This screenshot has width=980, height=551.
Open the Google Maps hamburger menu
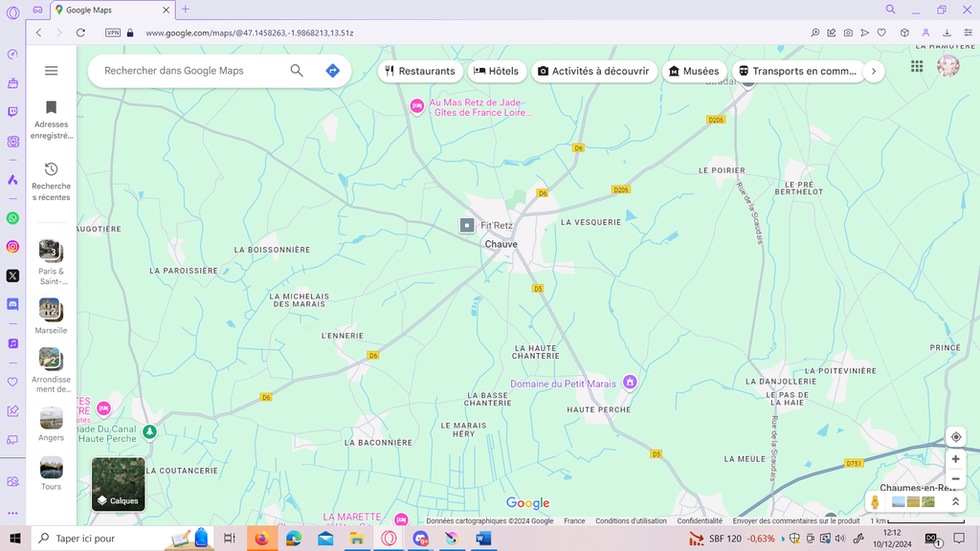(x=52, y=71)
